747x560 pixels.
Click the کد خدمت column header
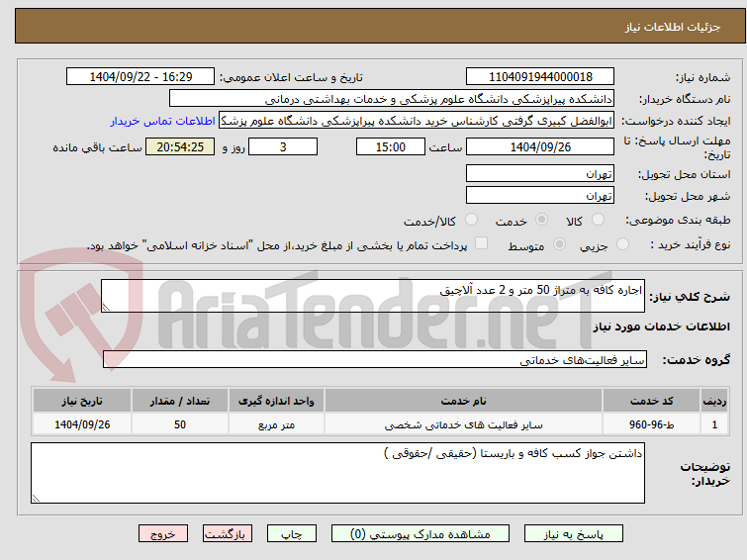tap(651, 401)
